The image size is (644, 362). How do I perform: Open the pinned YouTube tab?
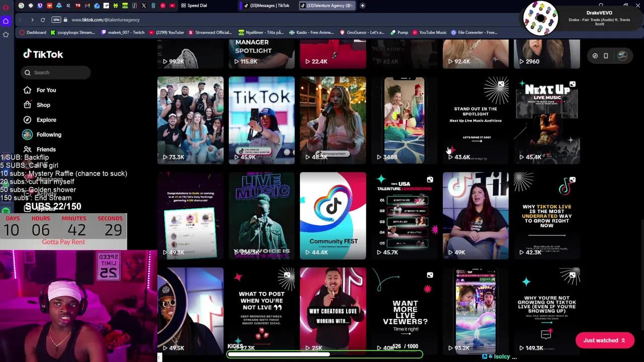point(172,6)
